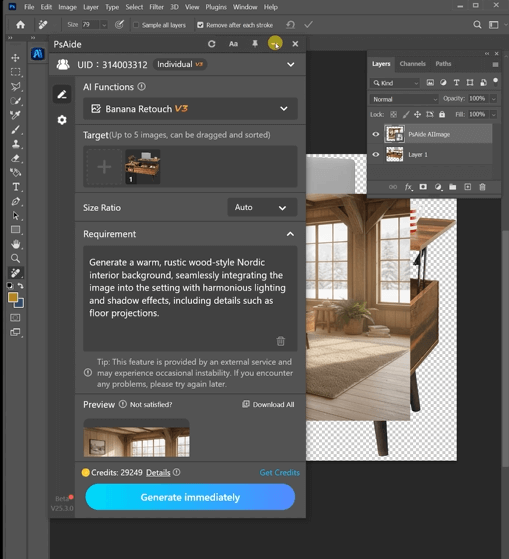This screenshot has width=509, height=559.
Task: Select the Horizontal Type tool
Action: click(15, 187)
